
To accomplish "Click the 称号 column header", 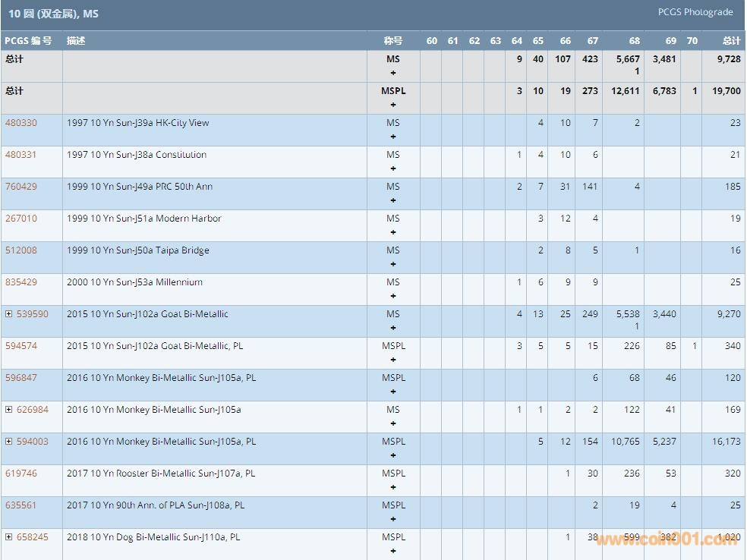I will [393, 41].
